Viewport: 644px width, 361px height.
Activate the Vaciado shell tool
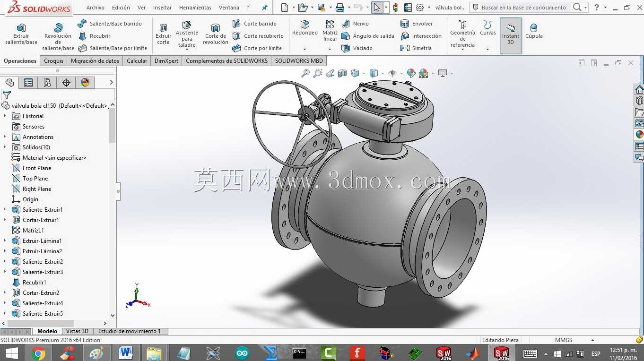[x=357, y=48]
